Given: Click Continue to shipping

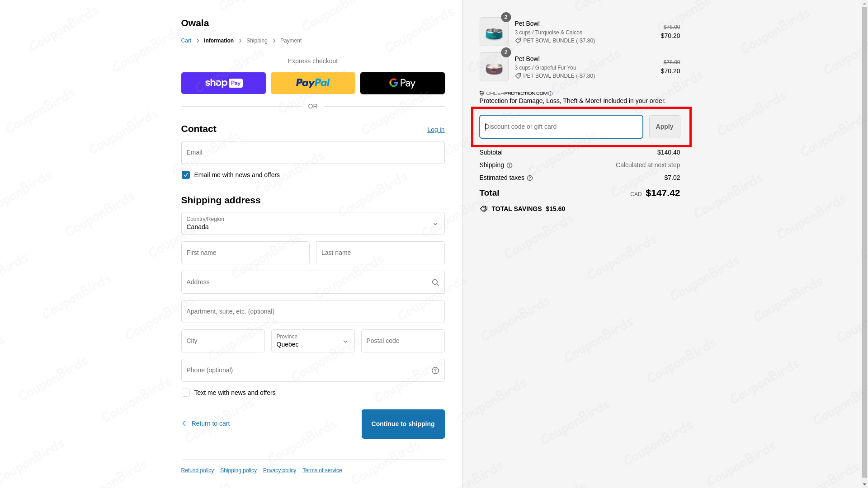Looking at the screenshot, I should point(402,424).
